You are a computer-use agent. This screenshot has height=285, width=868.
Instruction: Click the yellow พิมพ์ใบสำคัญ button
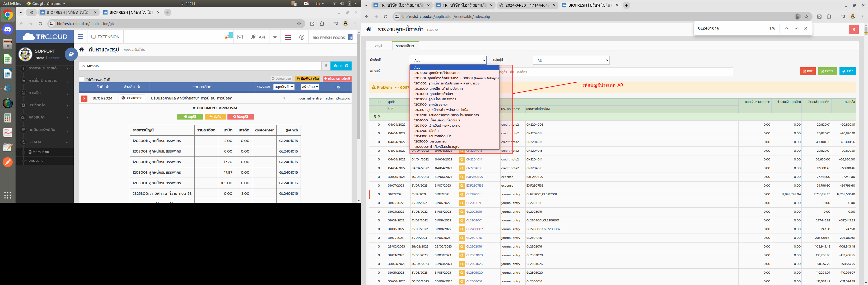[x=308, y=79]
